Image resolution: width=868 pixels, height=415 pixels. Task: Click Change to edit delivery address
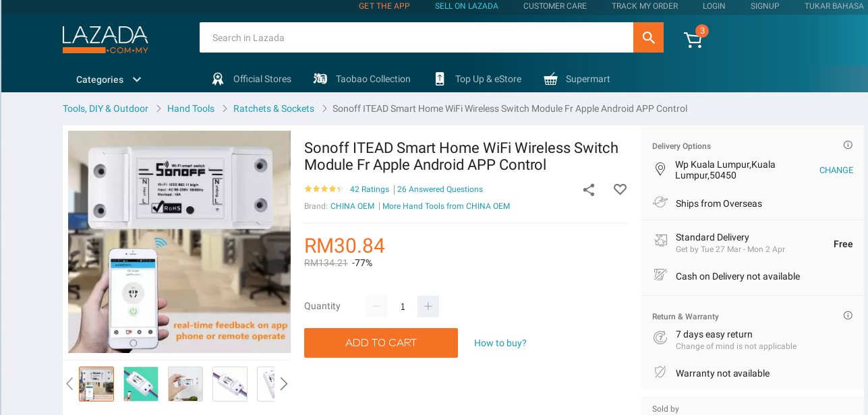click(836, 170)
